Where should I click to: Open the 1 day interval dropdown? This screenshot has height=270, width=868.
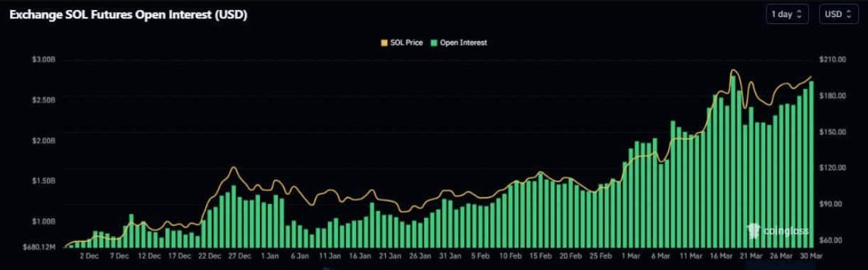[x=787, y=14]
